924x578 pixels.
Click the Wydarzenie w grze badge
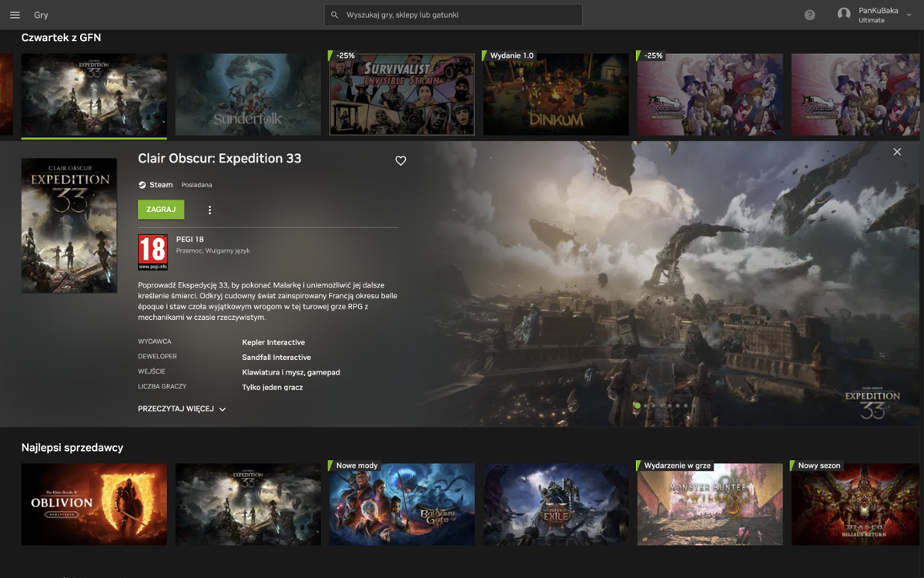point(675,465)
